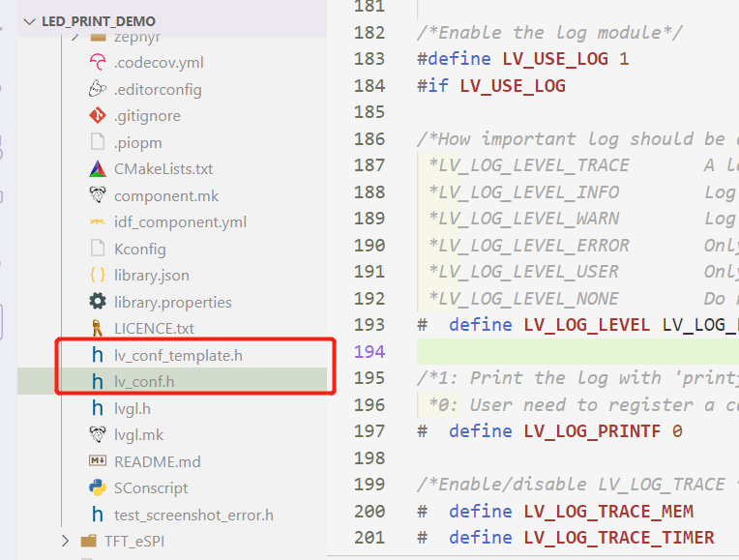Viewport: 739px width, 560px height.
Task: Click the LV_LOG_LEVEL_NONE comment line
Action: (523, 299)
